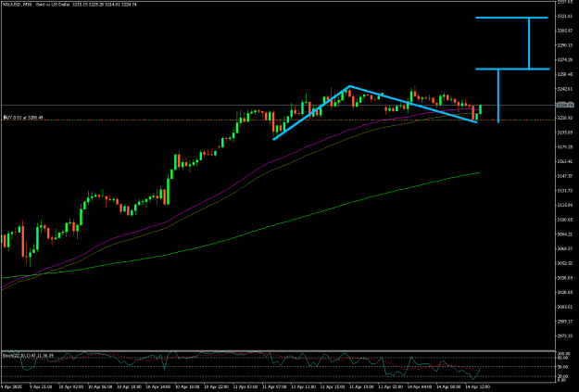Click the 11 Apr 07:00 time label
The width and height of the screenshot is (579, 392).
tap(276, 386)
